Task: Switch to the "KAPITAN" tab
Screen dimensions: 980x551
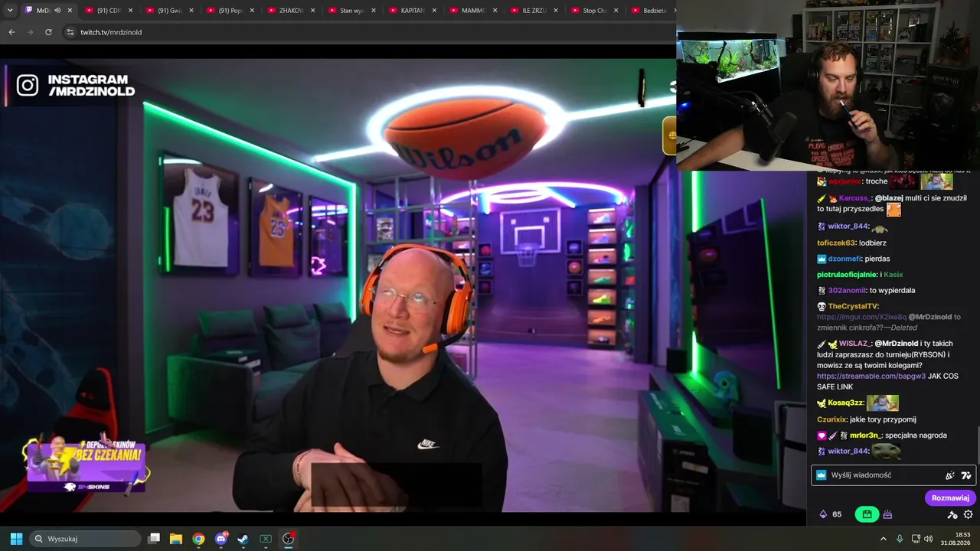Action: click(413, 11)
